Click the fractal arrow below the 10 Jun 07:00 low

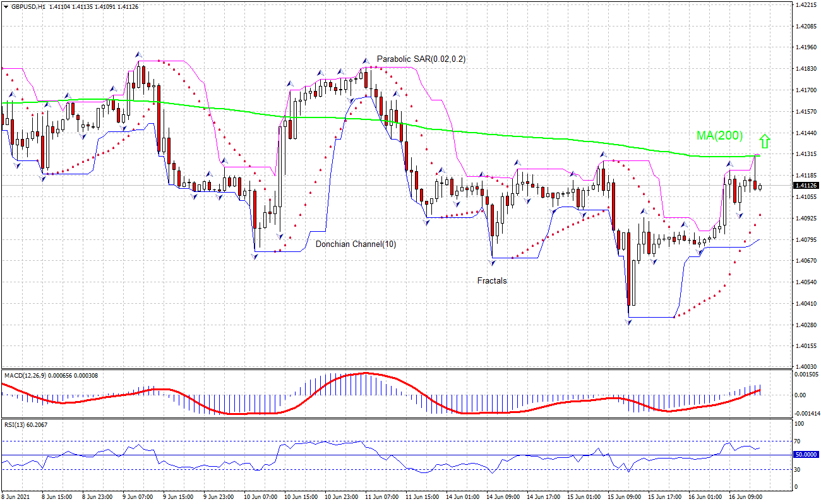point(255,256)
